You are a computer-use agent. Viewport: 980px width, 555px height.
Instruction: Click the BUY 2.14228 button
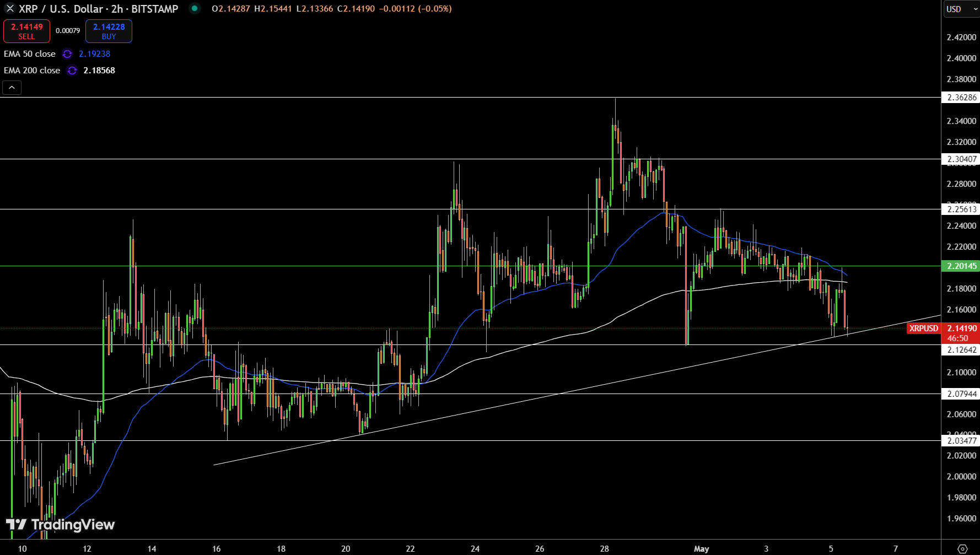pos(109,31)
